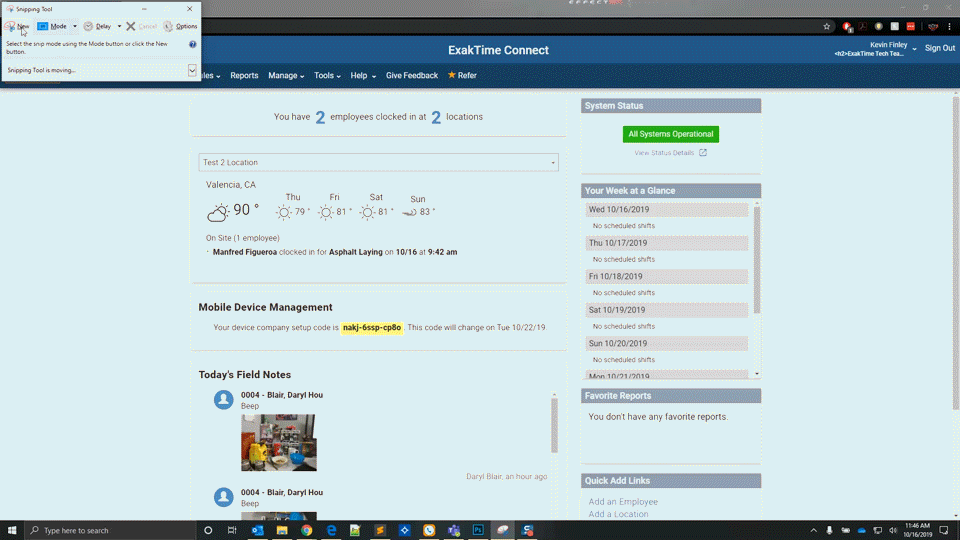The width and height of the screenshot is (960, 540).
Task: Open the Windows notification center
Action: point(943,530)
